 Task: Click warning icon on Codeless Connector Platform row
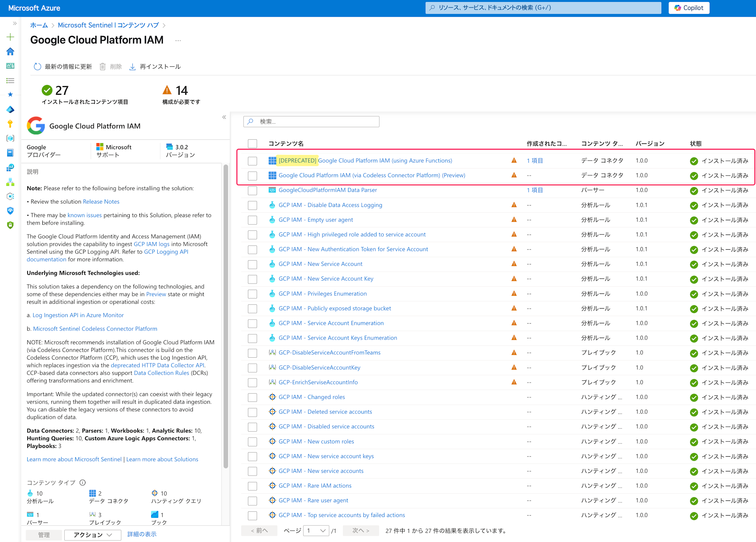click(514, 175)
